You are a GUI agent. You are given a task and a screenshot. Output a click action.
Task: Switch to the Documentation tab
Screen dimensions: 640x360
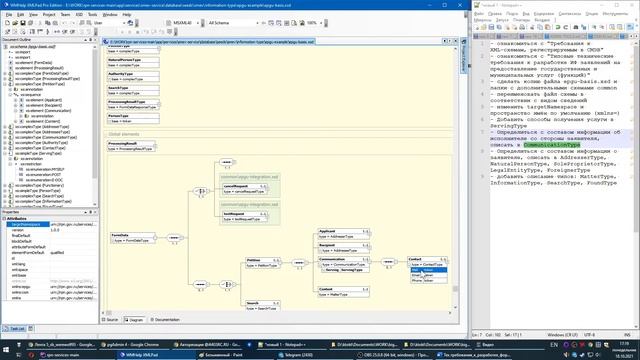coord(165,320)
